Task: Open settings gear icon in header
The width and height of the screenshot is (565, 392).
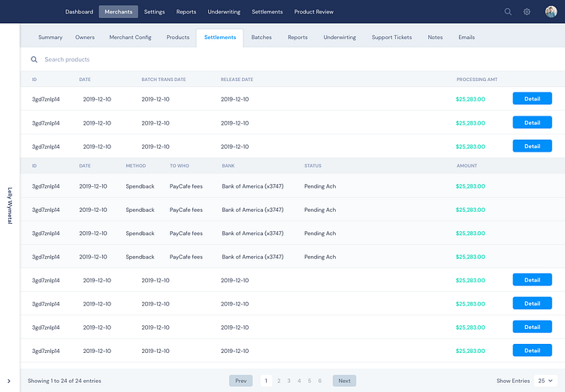Action: [527, 12]
